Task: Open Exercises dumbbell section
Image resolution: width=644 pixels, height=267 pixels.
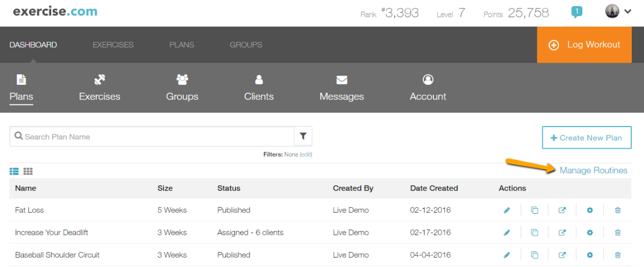Action: [x=99, y=89]
